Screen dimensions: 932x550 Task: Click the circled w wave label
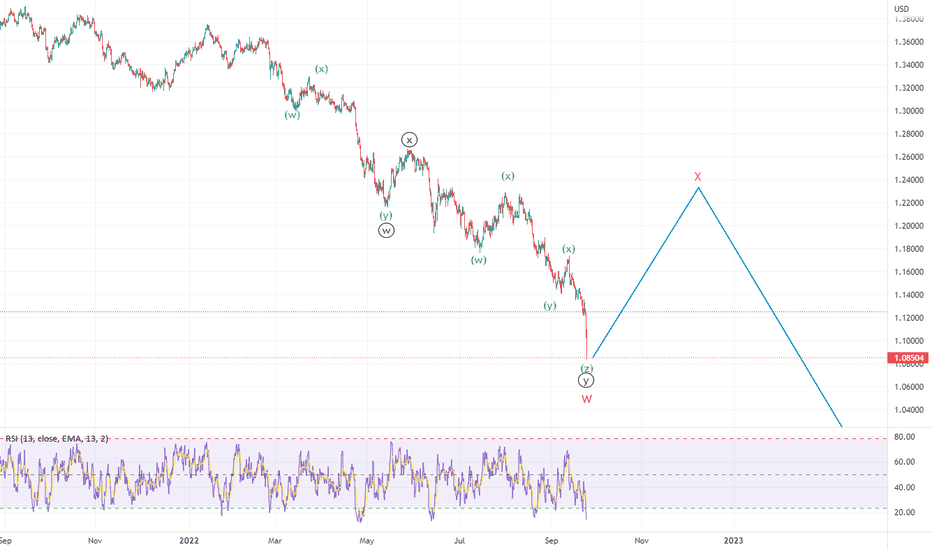click(x=386, y=230)
